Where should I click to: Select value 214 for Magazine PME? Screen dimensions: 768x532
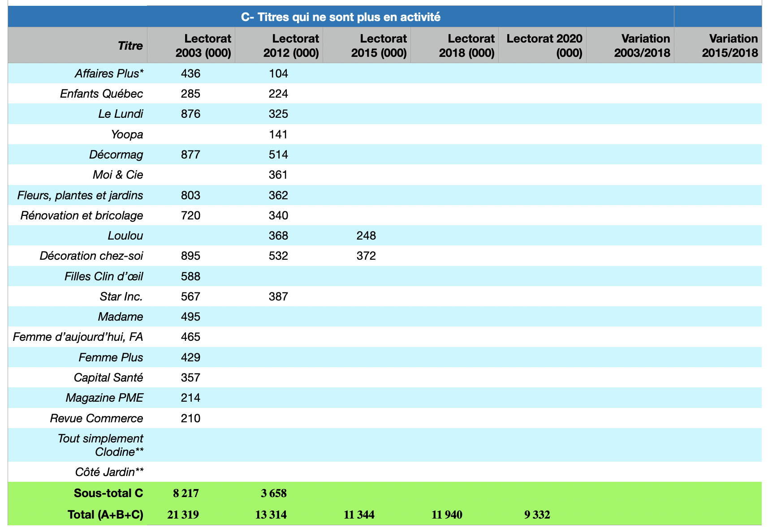[191, 398]
